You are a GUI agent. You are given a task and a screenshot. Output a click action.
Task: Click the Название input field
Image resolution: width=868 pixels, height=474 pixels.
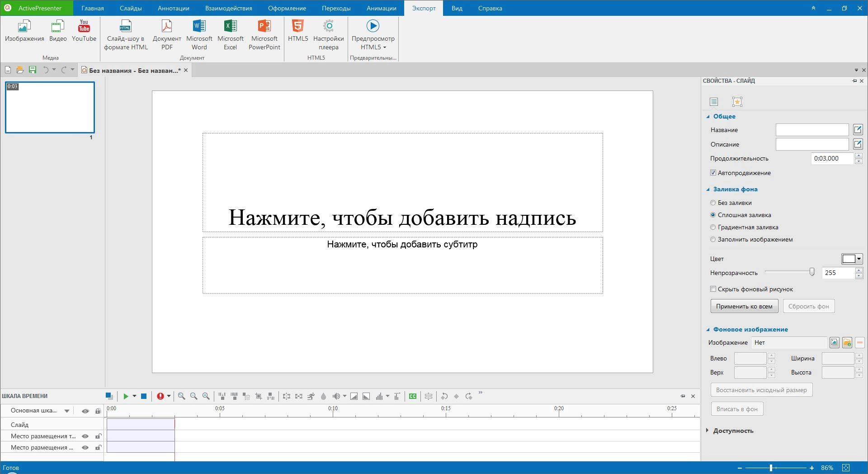812,130
